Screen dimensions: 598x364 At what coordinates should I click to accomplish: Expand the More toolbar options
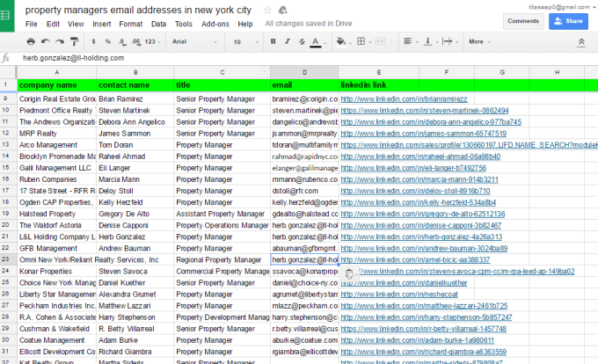point(479,41)
